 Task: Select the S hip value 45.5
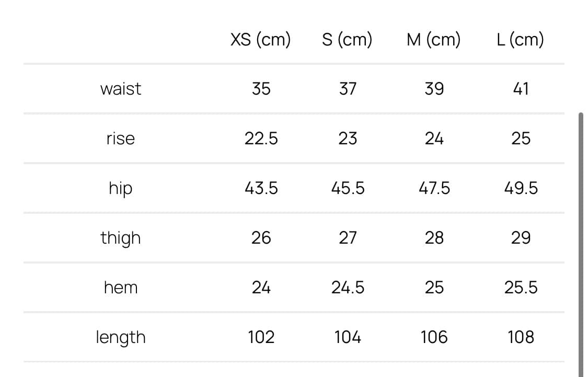(x=348, y=188)
